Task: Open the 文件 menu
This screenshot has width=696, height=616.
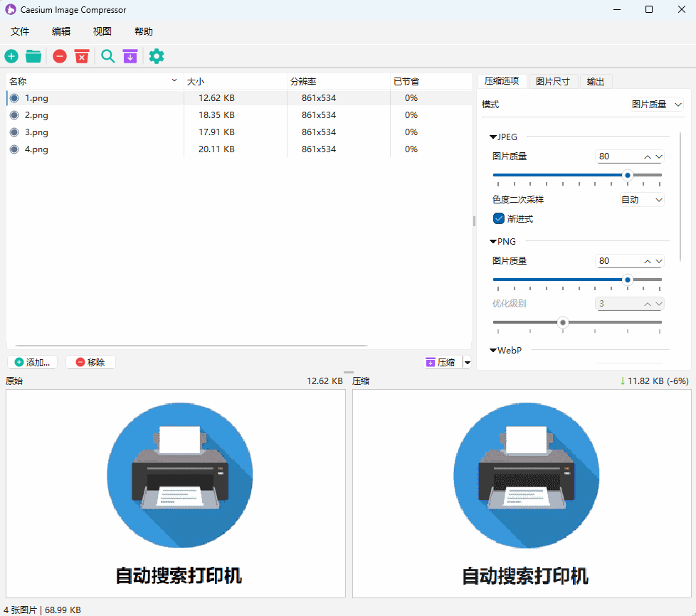Action: click(x=20, y=31)
